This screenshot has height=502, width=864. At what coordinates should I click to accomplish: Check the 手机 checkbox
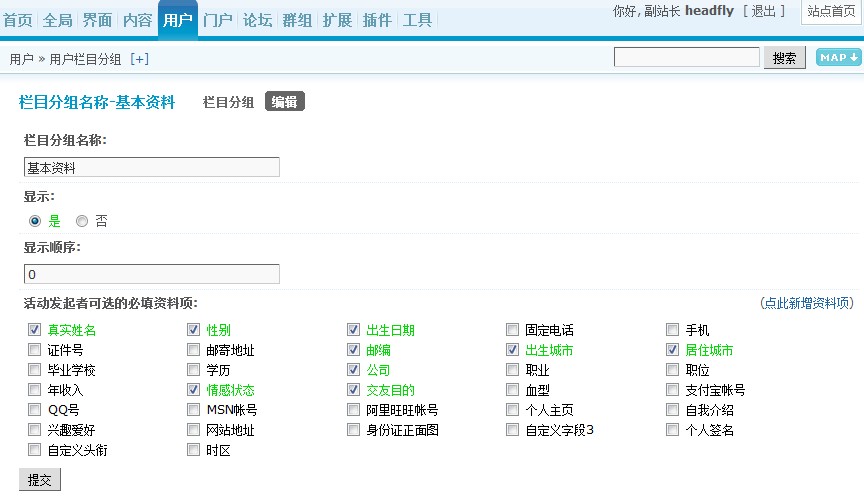672,330
